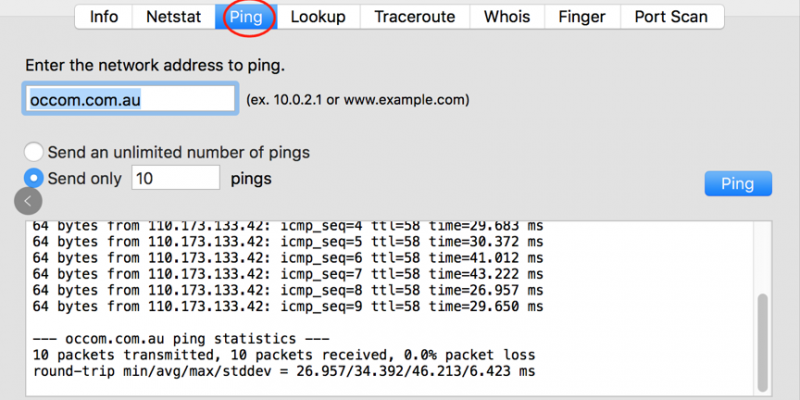Switch to the Port Scan tab

pos(671,17)
